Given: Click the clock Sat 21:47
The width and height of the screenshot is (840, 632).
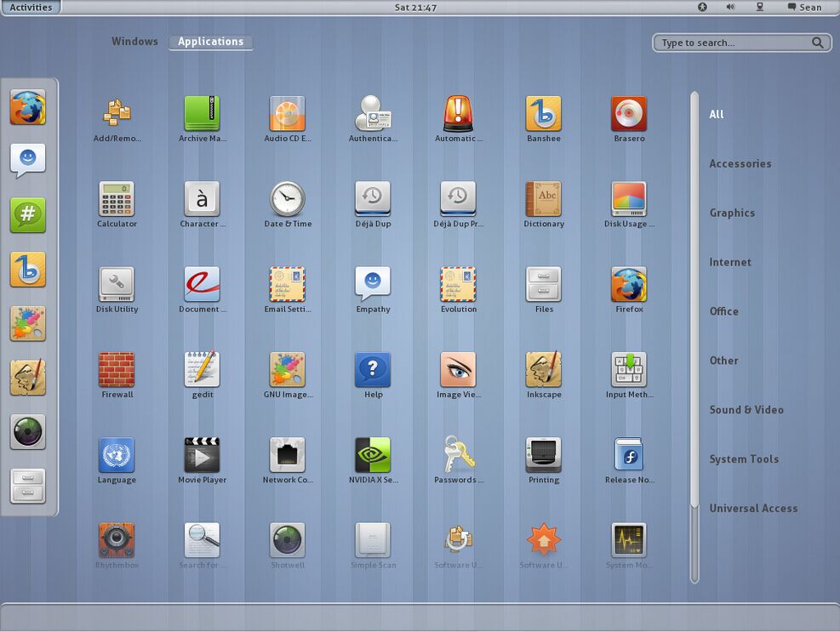Looking at the screenshot, I should [415, 8].
